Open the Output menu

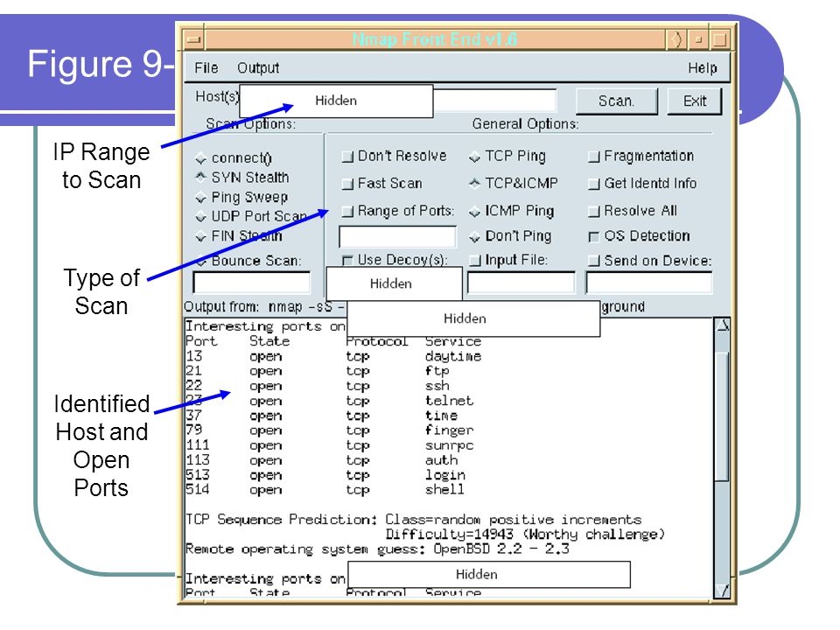tap(258, 68)
